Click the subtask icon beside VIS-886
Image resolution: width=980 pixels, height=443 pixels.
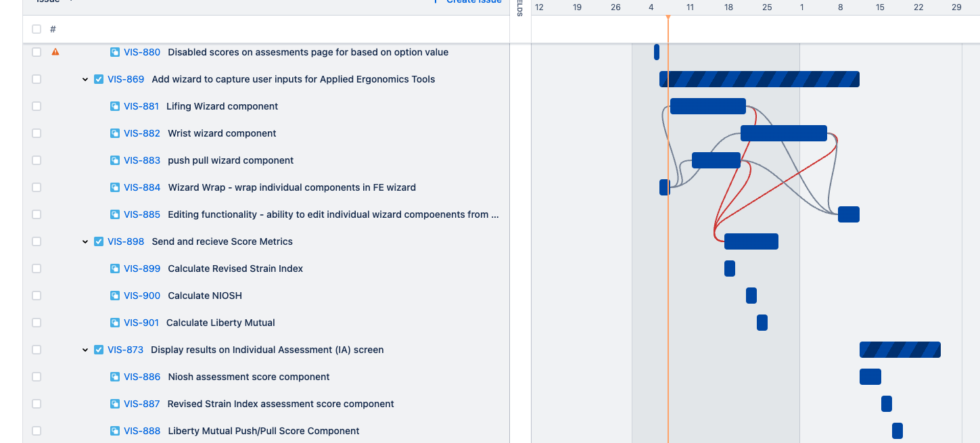pyautogui.click(x=114, y=377)
